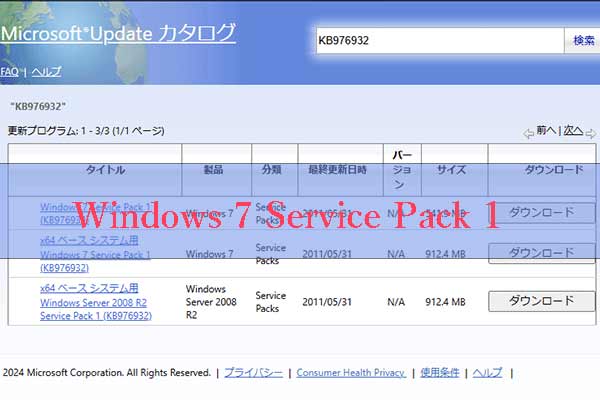Click the 更新プログラム: 1 - 3/3 results count
The height and width of the screenshot is (400, 600).
pos(86,131)
